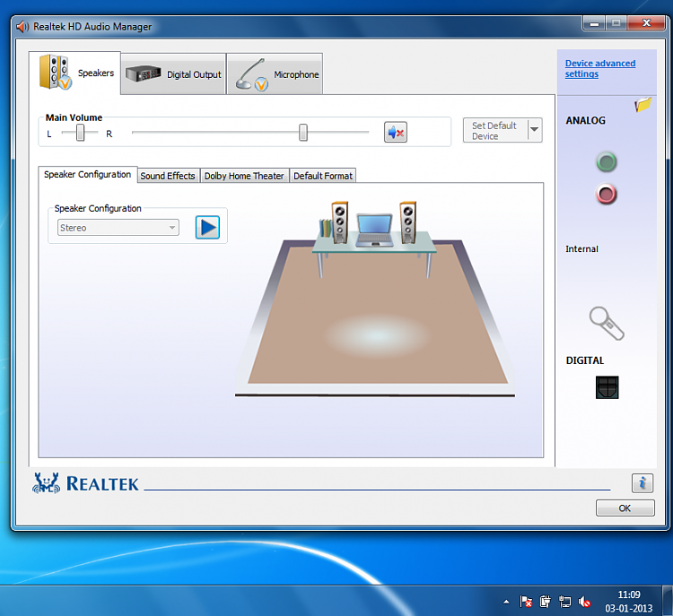Open the taskbar clock showing 11:09
This screenshot has width=673, height=616.
point(629,602)
